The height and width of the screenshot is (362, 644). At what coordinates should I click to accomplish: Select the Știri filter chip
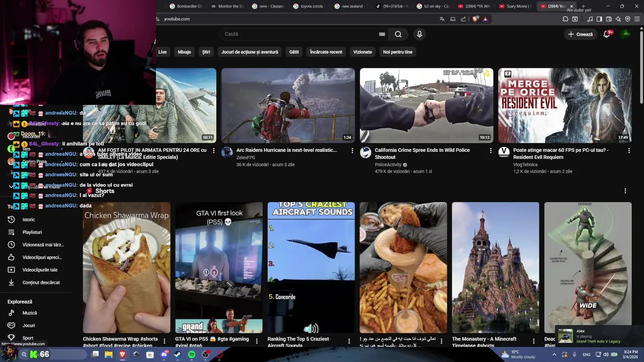[x=206, y=52]
